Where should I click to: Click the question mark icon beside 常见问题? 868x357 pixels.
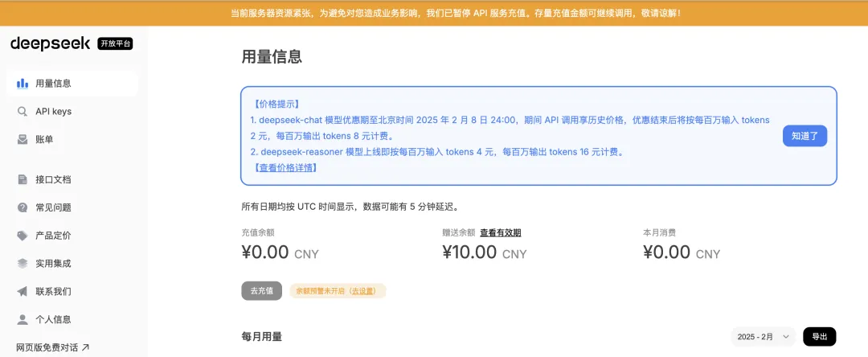23,207
